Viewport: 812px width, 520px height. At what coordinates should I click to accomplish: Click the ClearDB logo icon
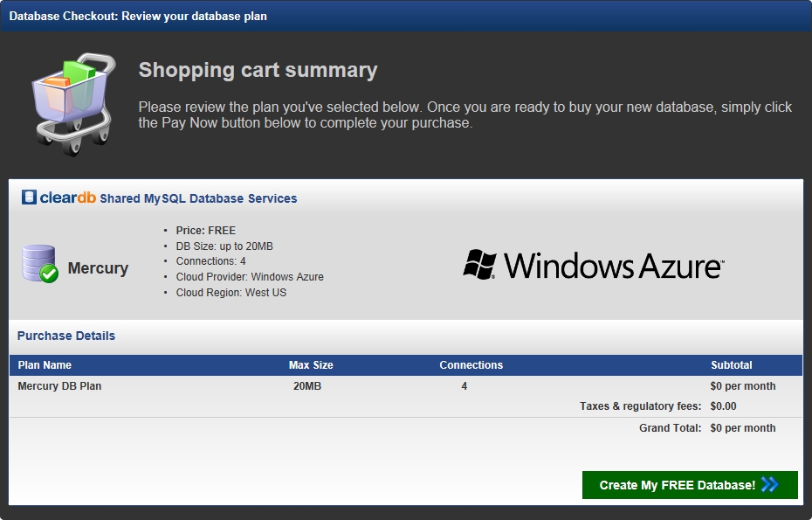pos(29,198)
